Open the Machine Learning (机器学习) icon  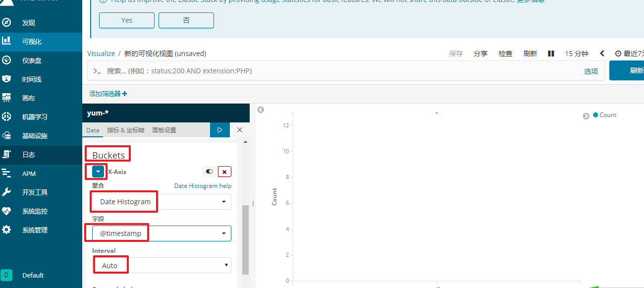point(6,116)
